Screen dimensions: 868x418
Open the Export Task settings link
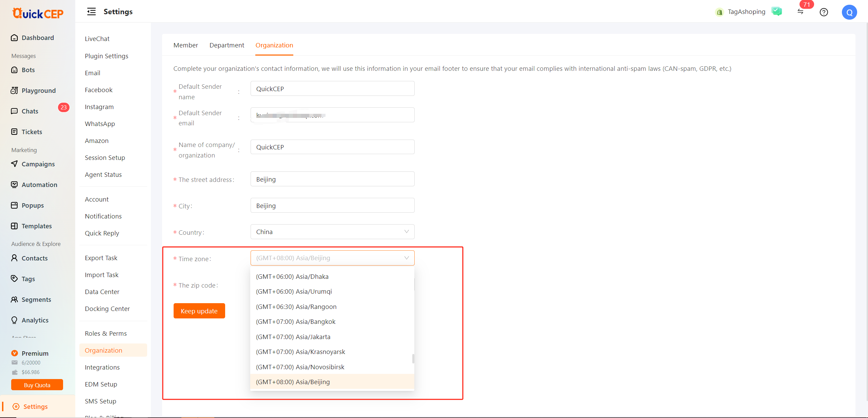101,258
